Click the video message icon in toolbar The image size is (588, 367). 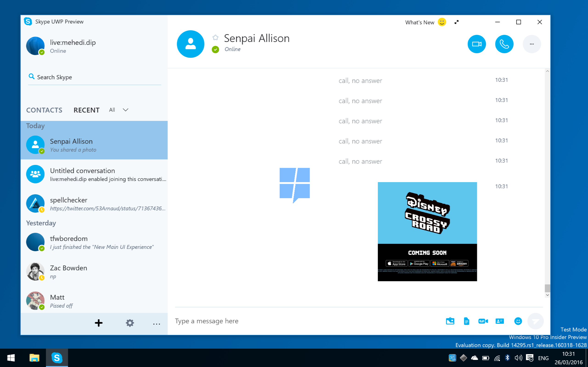(x=483, y=320)
